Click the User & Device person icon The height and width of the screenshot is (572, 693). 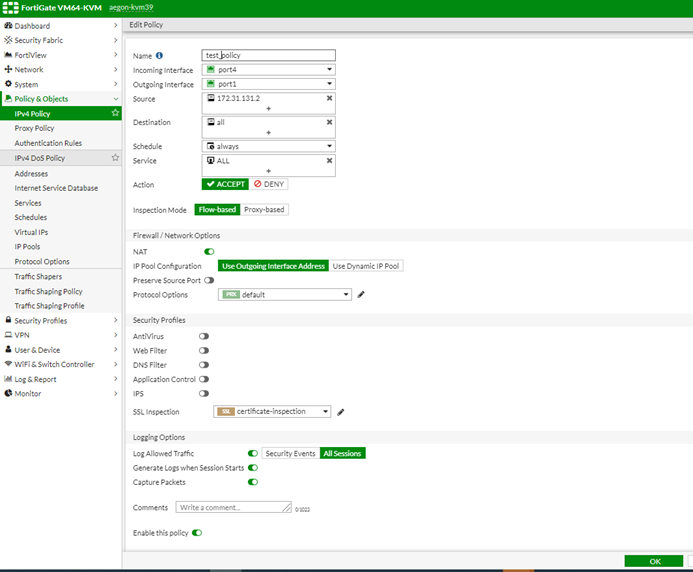click(x=8, y=349)
